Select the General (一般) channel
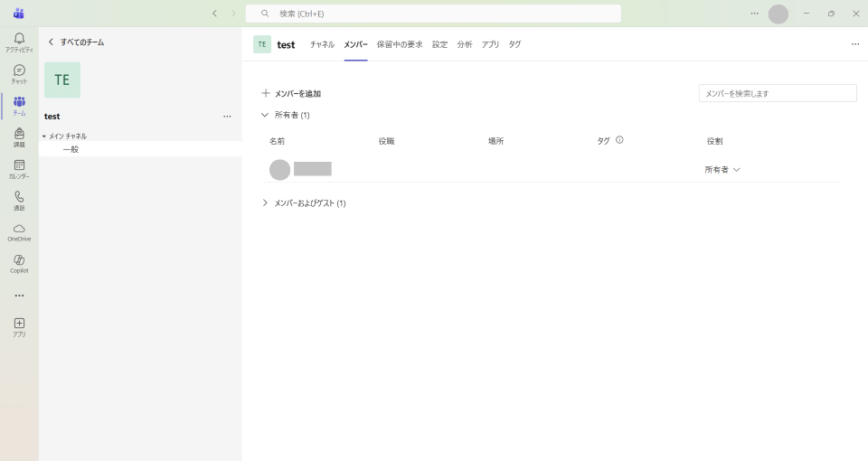Screen dimensions: 868x461 coord(71,149)
